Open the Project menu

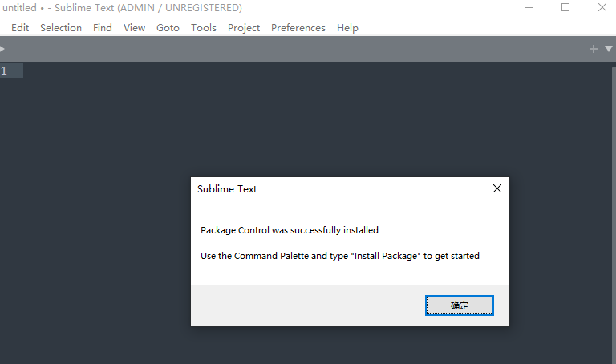click(x=244, y=27)
